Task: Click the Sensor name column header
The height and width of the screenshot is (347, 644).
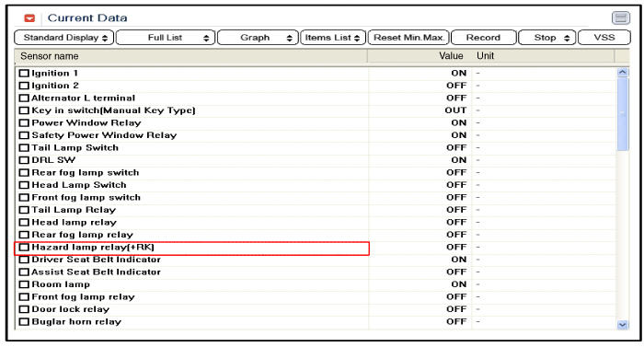Action: [191, 56]
